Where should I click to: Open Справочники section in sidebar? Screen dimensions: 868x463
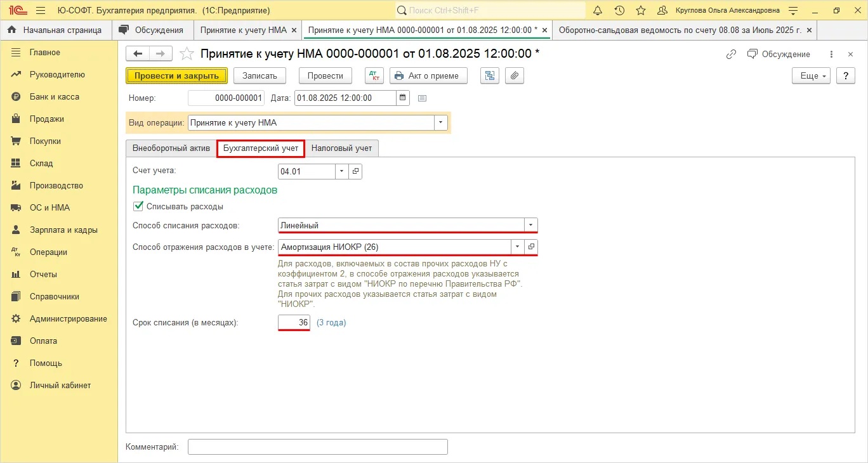54,296
